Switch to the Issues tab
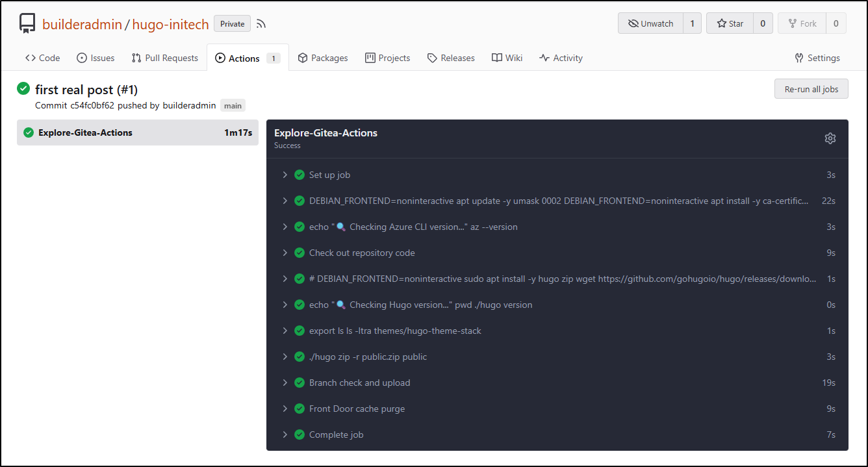Image resolution: width=868 pixels, height=467 pixels. (x=96, y=58)
